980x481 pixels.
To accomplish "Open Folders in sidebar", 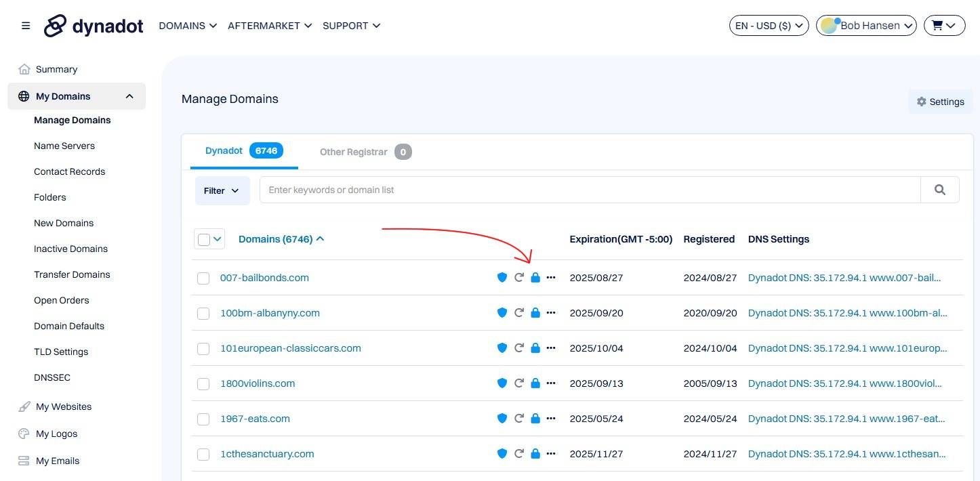I will [50, 197].
